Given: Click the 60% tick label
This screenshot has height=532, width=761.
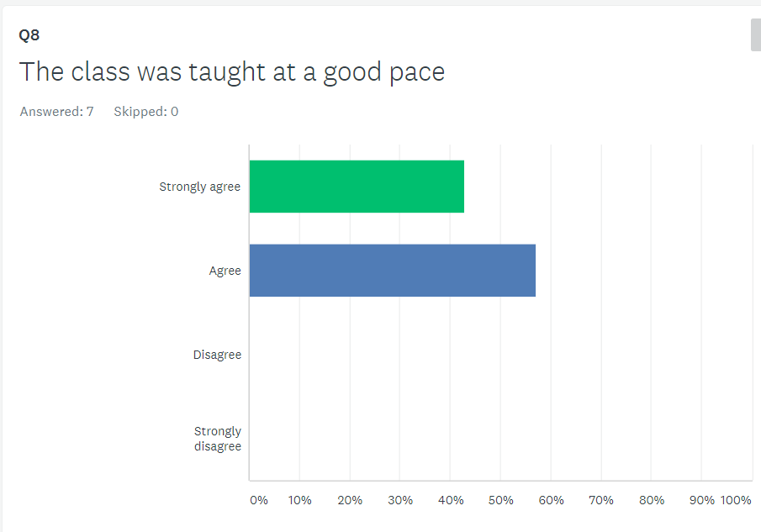Looking at the screenshot, I should (x=551, y=500).
